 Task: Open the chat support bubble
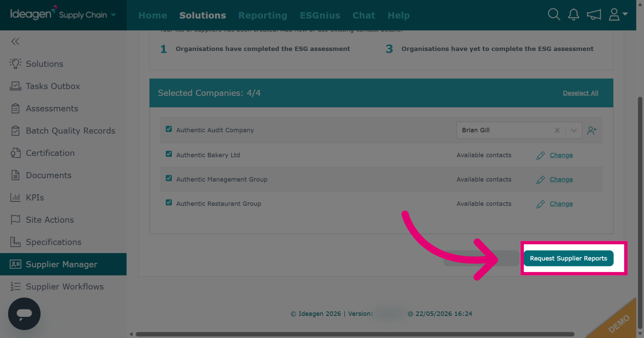point(24,314)
